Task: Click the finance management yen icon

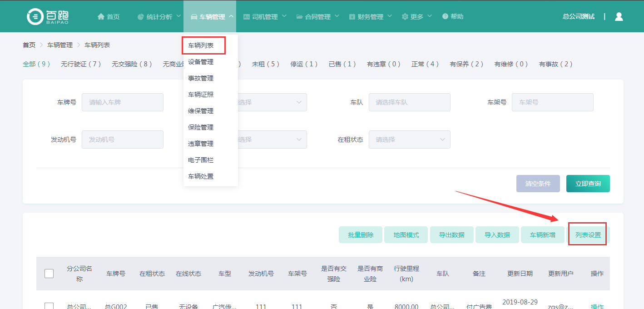Action: point(352,17)
